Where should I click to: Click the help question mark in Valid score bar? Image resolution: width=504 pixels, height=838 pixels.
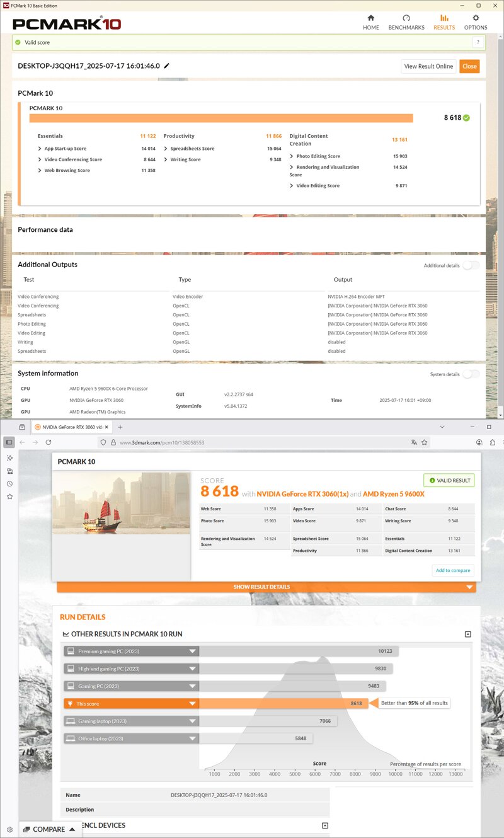pyautogui.click(x=478, y=42)
